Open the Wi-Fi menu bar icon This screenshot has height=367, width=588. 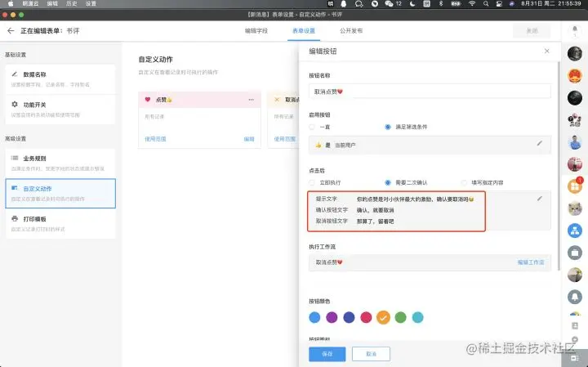472,4
